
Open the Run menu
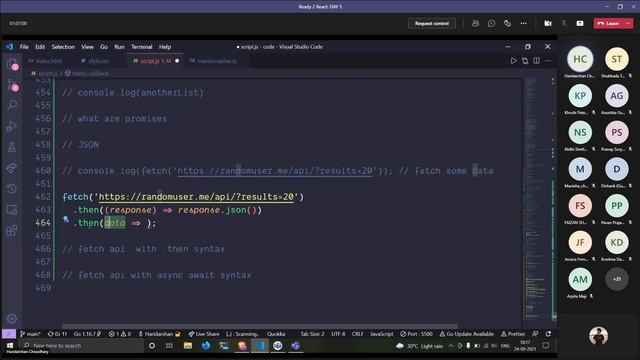(119, 47)
